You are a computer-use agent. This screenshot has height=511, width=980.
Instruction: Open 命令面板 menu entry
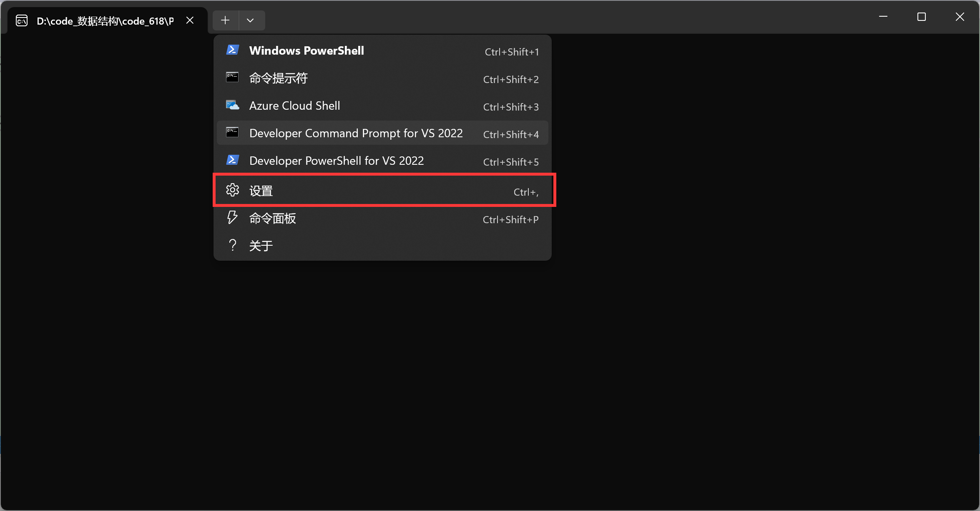[x=272, y=219]
